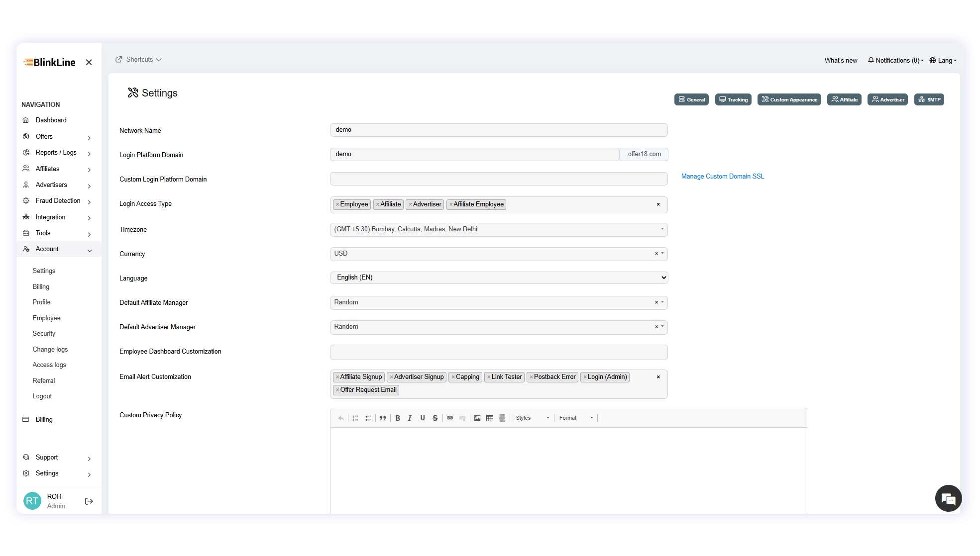Open the chat support widget
The height and width of the screenshot is (556, 980).
pyautogui.click(x=948, y=498)
